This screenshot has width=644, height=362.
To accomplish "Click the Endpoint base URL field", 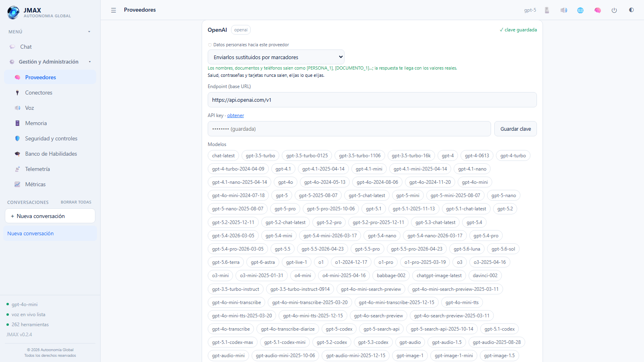I will click(372, 100).
